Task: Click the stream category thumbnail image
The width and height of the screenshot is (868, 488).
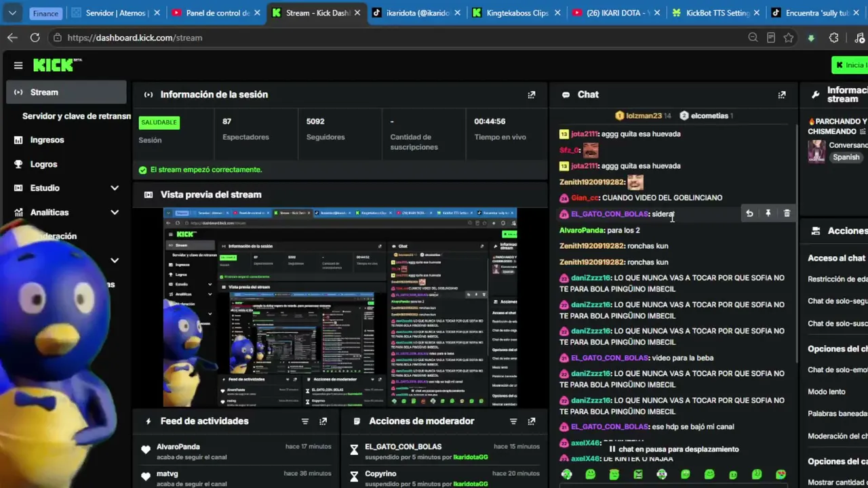Action: tap(816, 151)
